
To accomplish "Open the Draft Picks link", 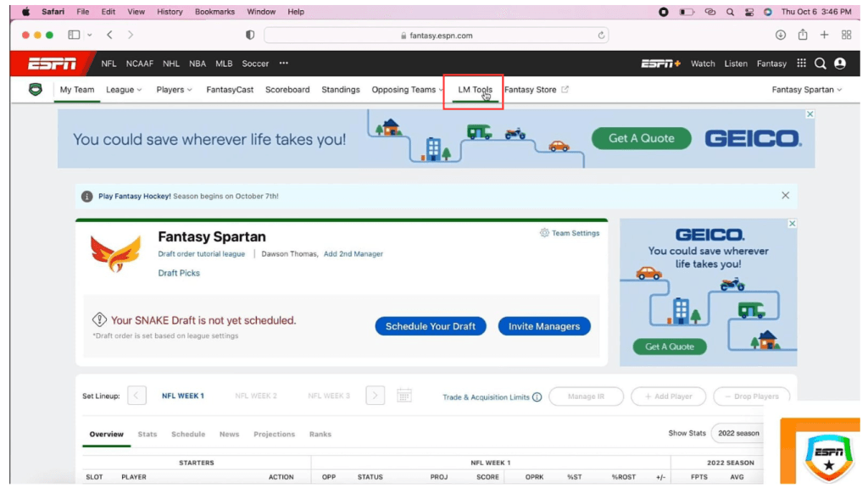I will [x=179, y=273].
